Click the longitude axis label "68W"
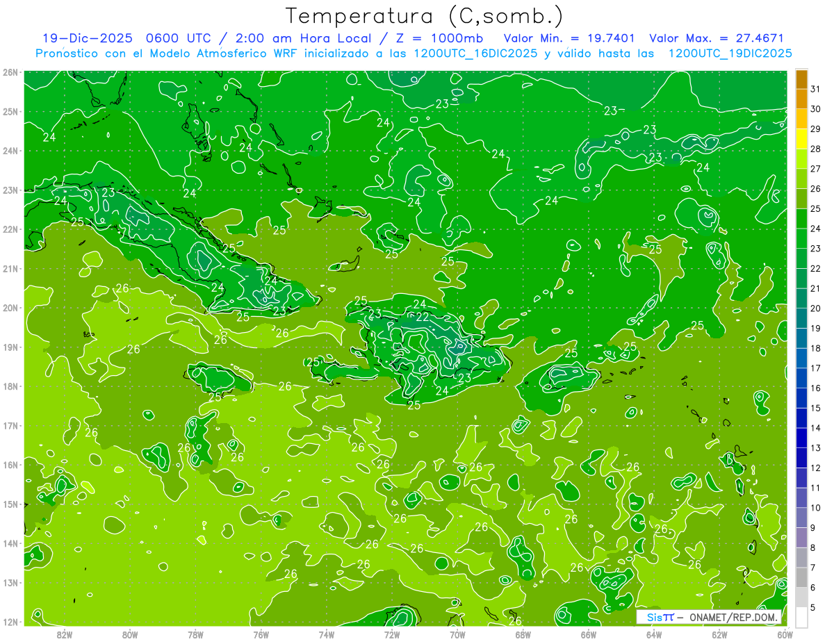This screenshot has width=834, height=644. 523,634
